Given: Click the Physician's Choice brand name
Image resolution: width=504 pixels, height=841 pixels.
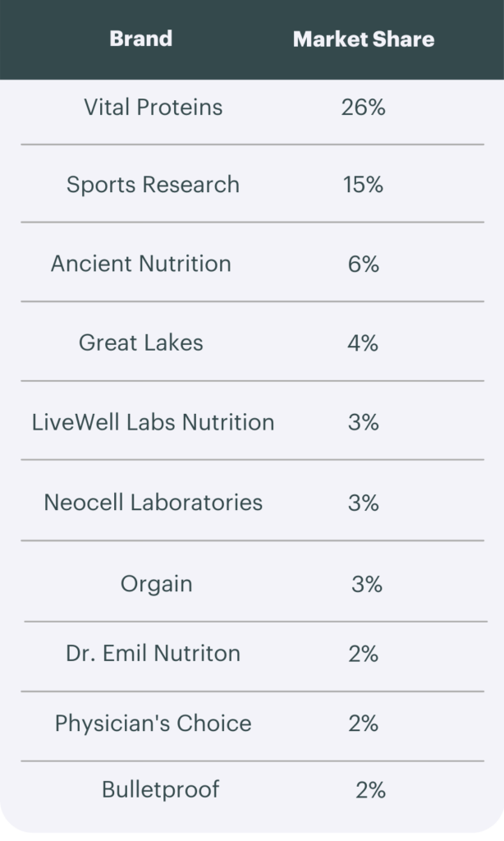Looking at the screenshot, I should pos(153,724).
